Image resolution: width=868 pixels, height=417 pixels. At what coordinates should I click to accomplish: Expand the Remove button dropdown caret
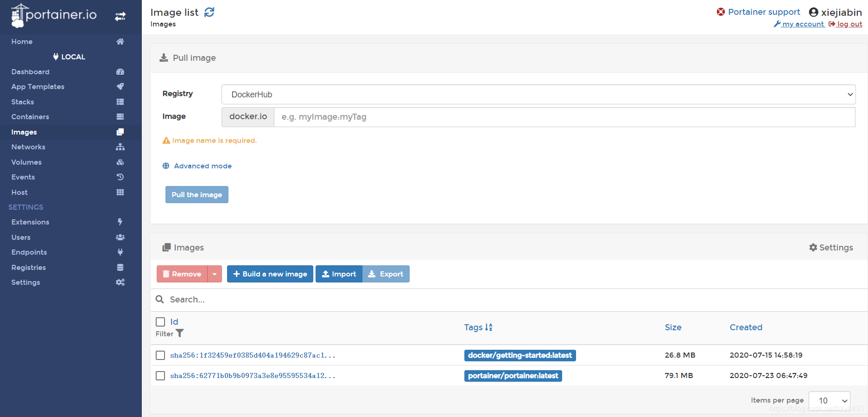(215, 274)
